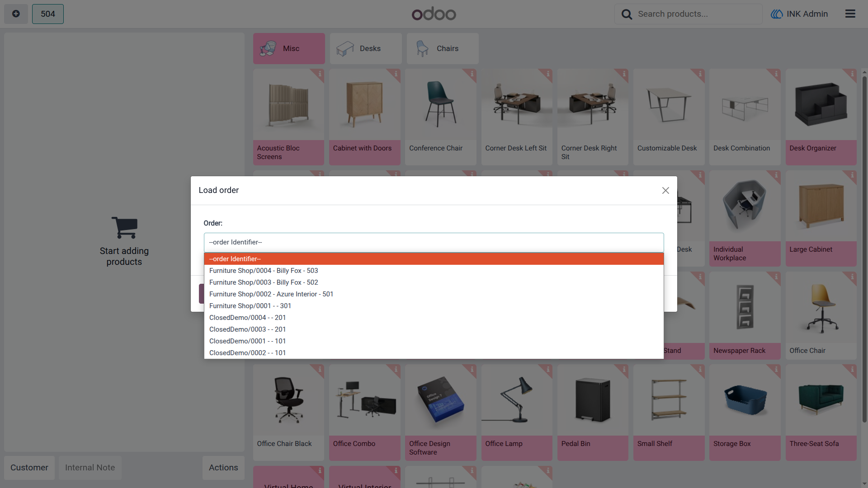Viewport: 868px width, 488px height.
Task: Choose ClosedDemo/0001 - - 101 option
Action: 434,341
